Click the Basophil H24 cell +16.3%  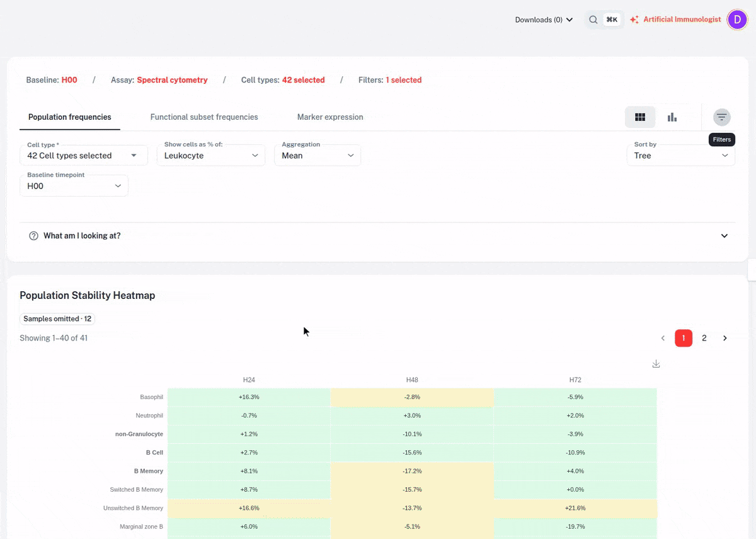coord(249,397)
